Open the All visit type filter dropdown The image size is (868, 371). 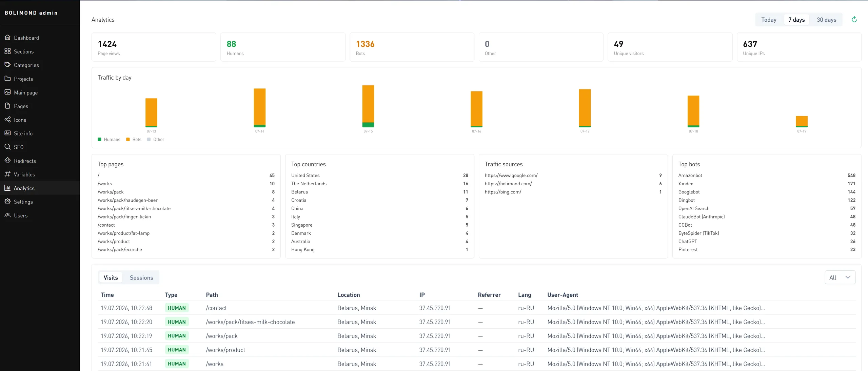click(x=840, y=277)
